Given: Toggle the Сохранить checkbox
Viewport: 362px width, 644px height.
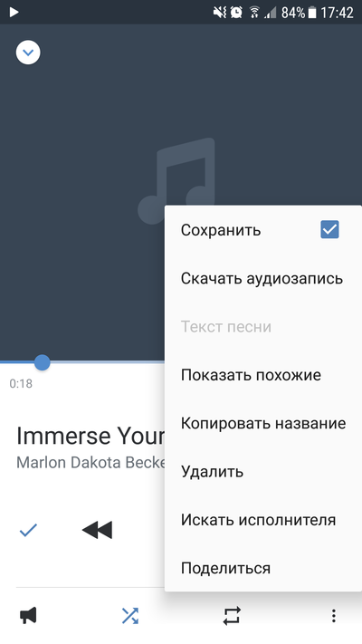Looking at the screenshot, I should click(329, 229).
